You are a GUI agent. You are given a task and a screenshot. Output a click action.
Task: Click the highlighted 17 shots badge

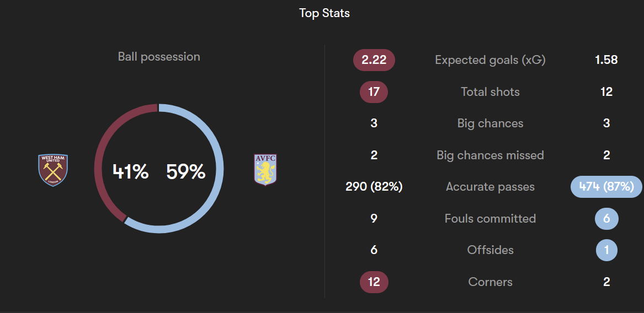click(x=374, y=91)
